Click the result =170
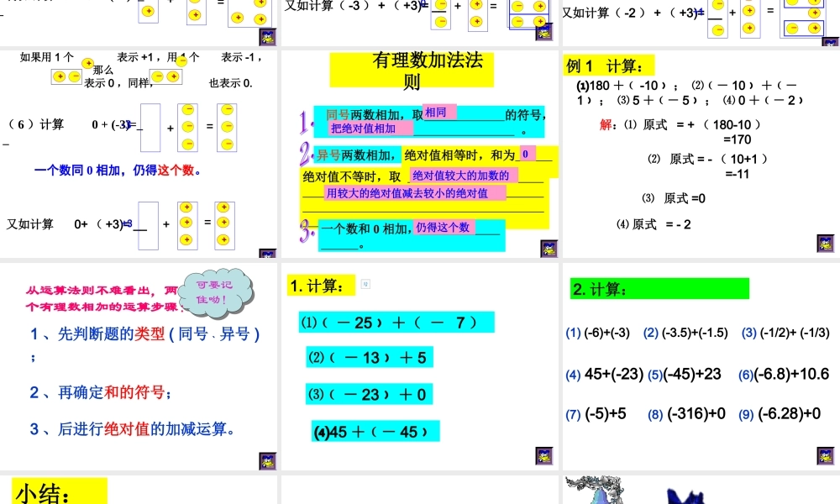The height and width of the screenshot is (504, 840). pos(738,139)
